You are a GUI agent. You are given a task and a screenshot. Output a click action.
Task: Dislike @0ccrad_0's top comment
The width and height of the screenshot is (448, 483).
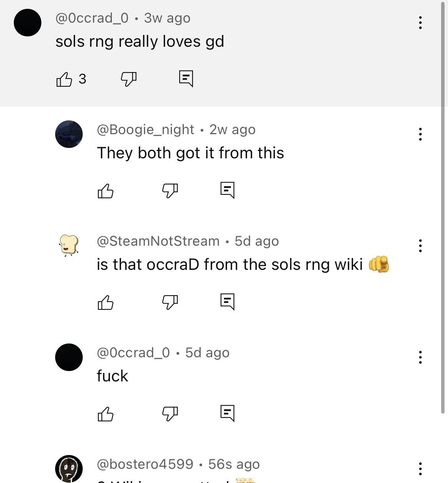128,79
